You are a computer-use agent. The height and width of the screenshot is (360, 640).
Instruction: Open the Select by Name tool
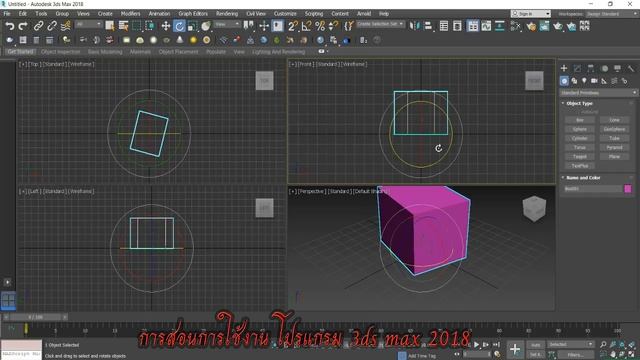tap(123, 26)
